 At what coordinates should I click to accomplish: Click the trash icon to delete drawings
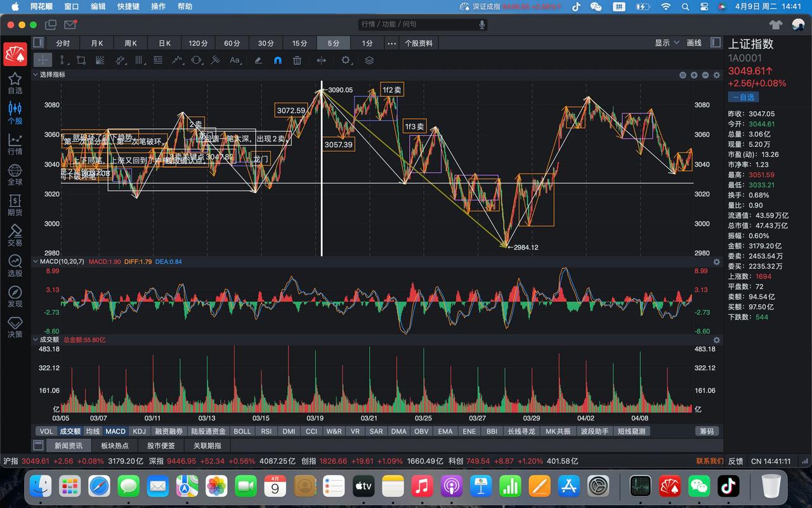297,60
